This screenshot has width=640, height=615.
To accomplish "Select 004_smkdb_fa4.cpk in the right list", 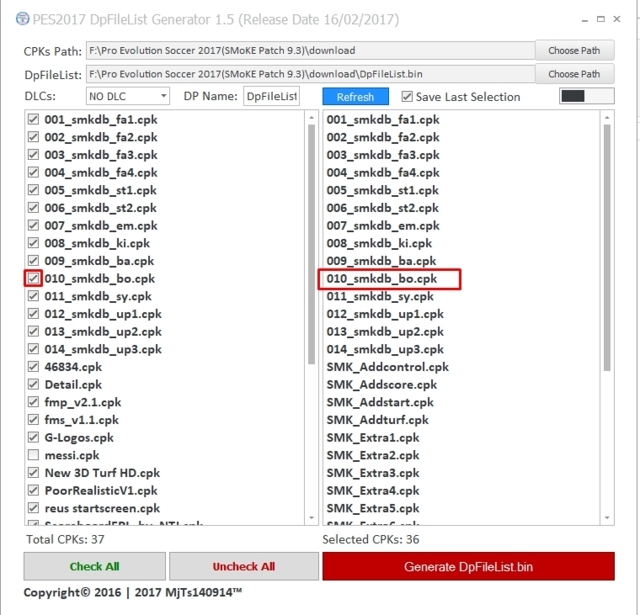I will (383, 173).
